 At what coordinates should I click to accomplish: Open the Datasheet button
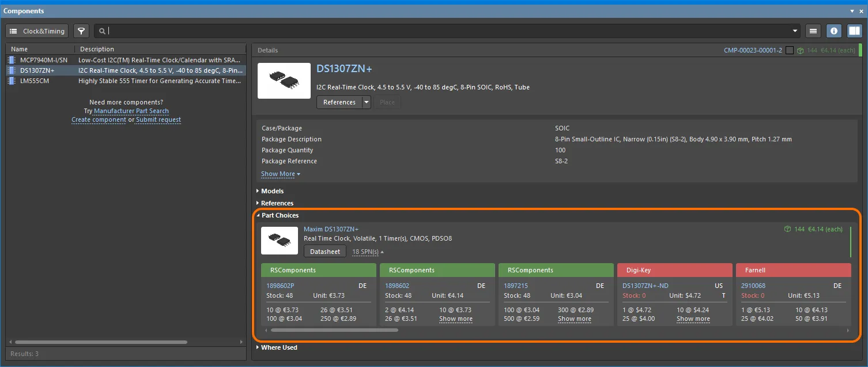coord(325,252)
